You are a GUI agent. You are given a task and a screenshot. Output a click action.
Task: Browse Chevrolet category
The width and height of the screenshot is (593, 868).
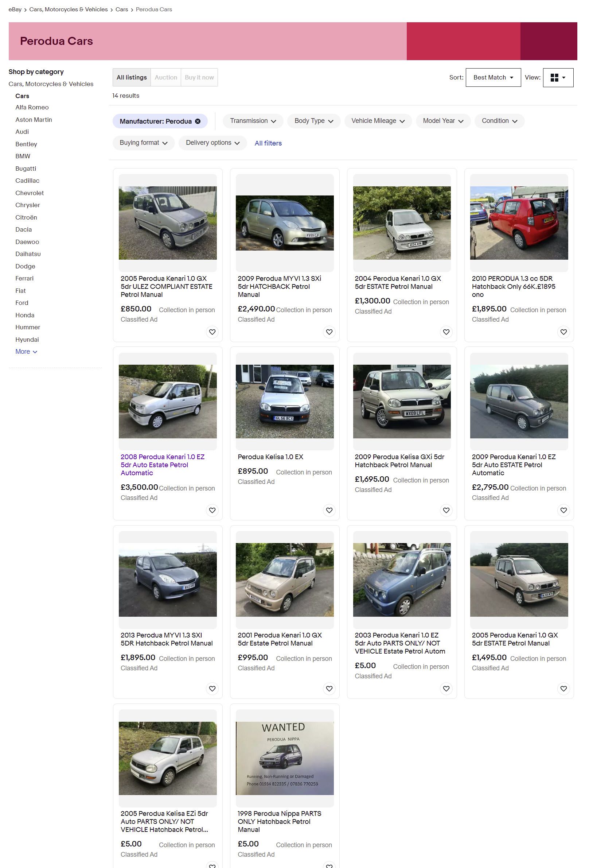pyautogui.click(x=30, y=193)
